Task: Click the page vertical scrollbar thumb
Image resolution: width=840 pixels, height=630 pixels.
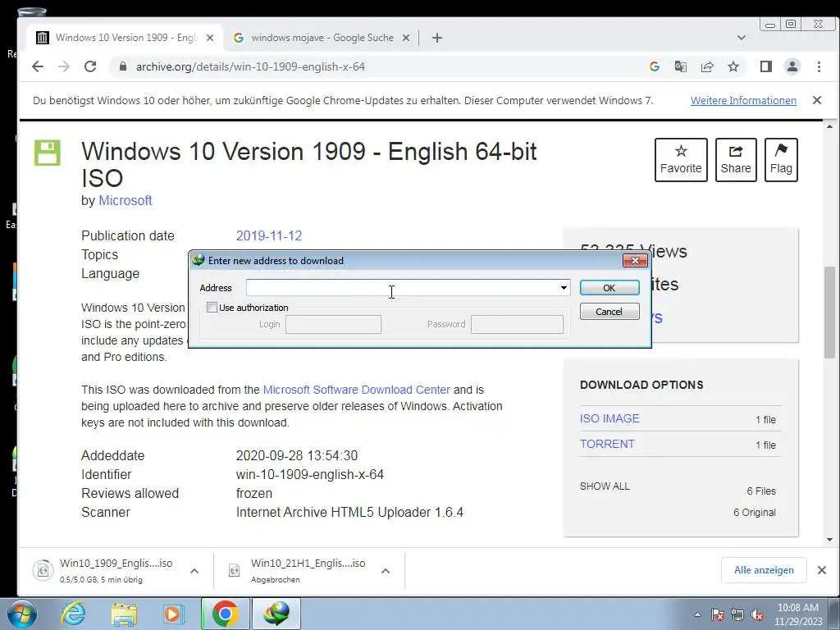Action: [830, 312]
